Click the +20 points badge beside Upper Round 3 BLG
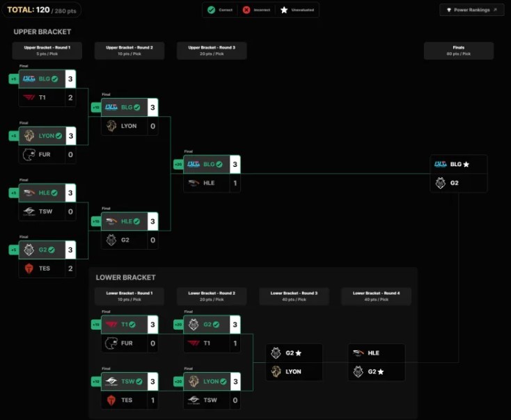The image size is (511, 420). pos(178,164)
